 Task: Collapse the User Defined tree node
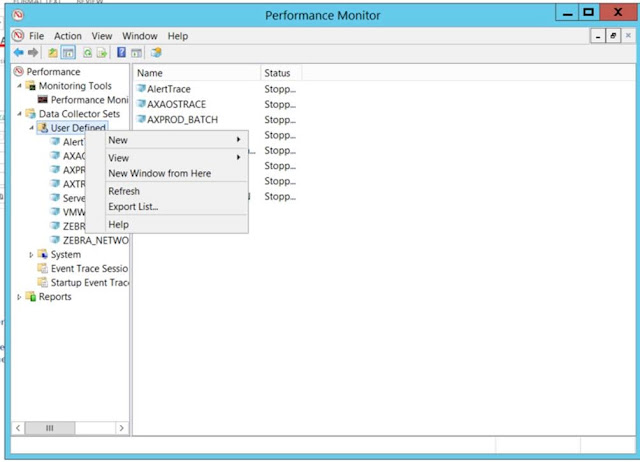tap(31, 128)
